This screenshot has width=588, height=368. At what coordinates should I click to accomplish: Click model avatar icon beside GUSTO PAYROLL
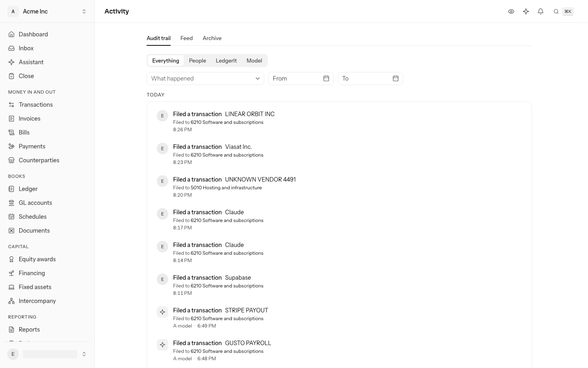163,345
